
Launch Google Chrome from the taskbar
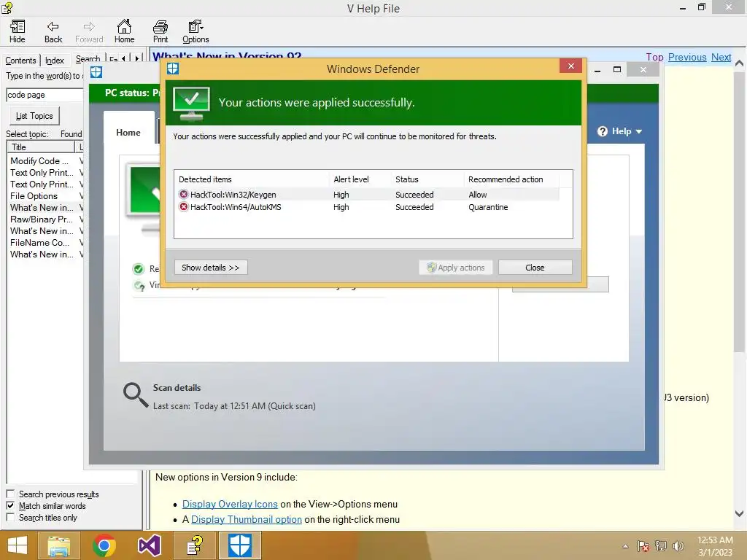point(104,545)
